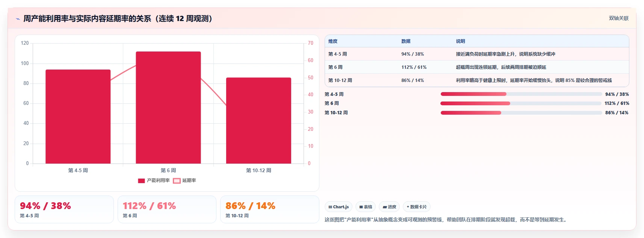The image size is (644, 238).
Task: Toggle the 延期率 legend swatch
Action: (x=177, y=181)
